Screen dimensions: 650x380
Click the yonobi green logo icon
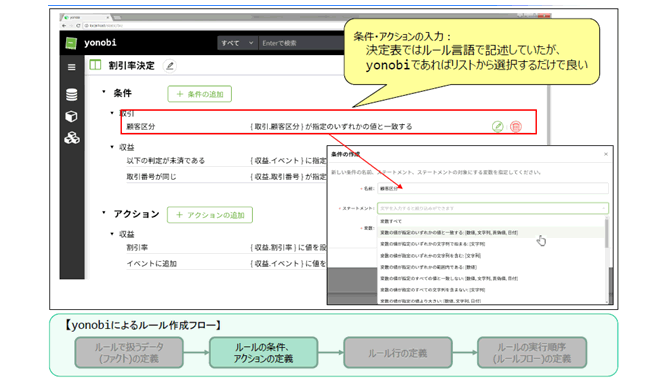71,43
